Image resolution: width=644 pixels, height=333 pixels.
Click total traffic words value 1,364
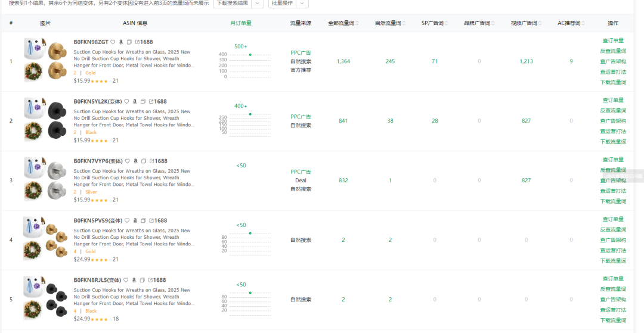(x=343, y=61)
